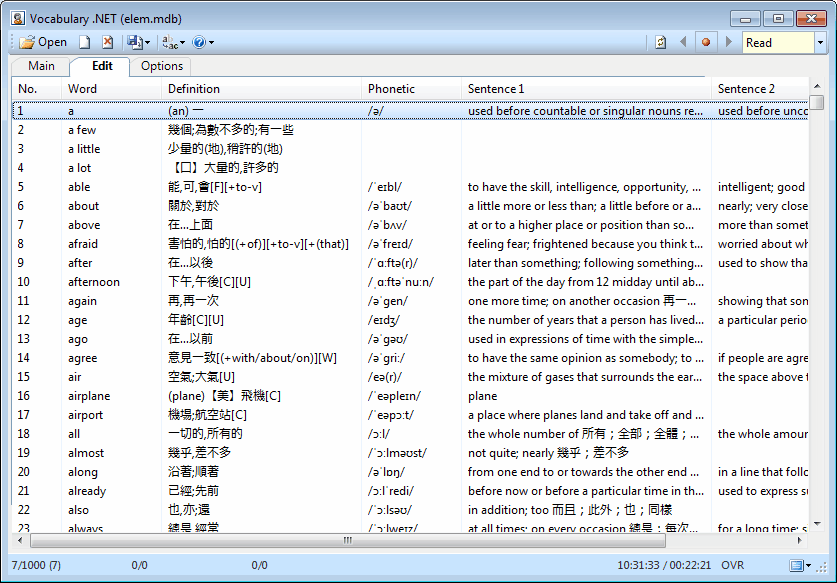Select the word 'airport'
Screen dimensions: 837x583
[85, 415]
